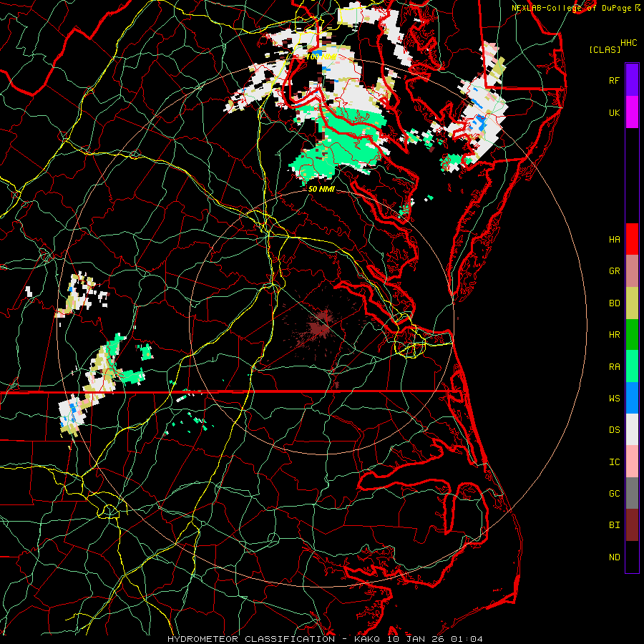The width and height of the screenshot is (644, 644).
Task: Select the BD yellow-tan legend block
Action: tap(632, 303)
